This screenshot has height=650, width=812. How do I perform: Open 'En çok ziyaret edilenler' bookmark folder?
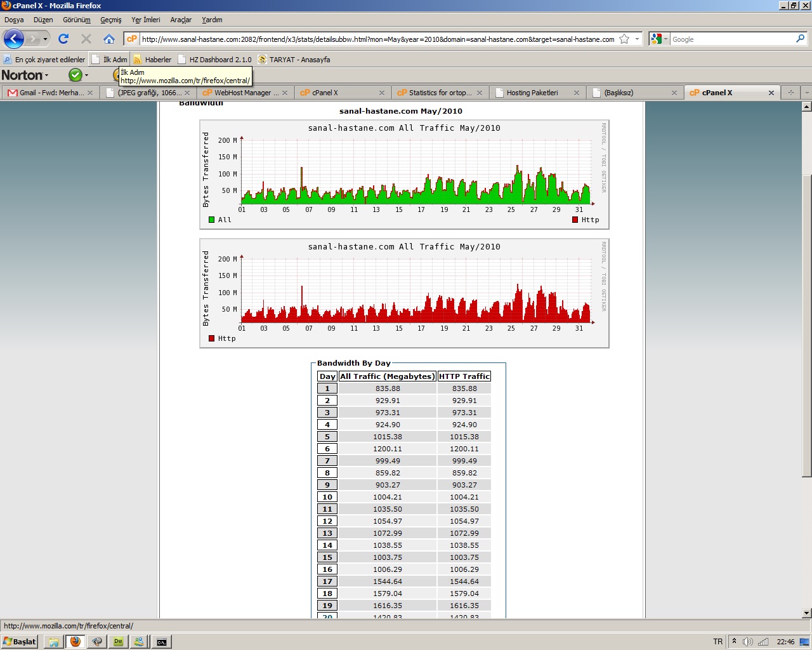click(44, 60)
